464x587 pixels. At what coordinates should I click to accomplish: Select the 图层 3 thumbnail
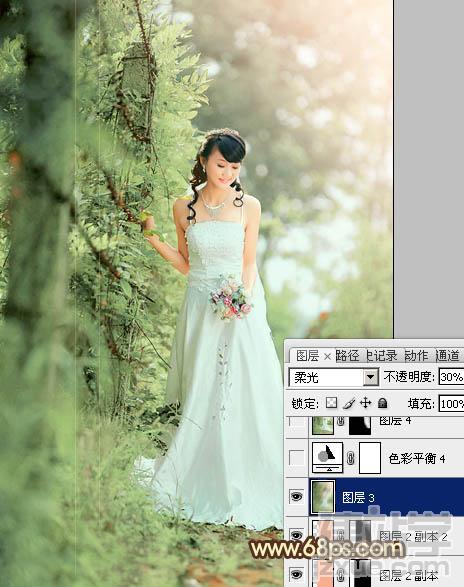point(323,497)
